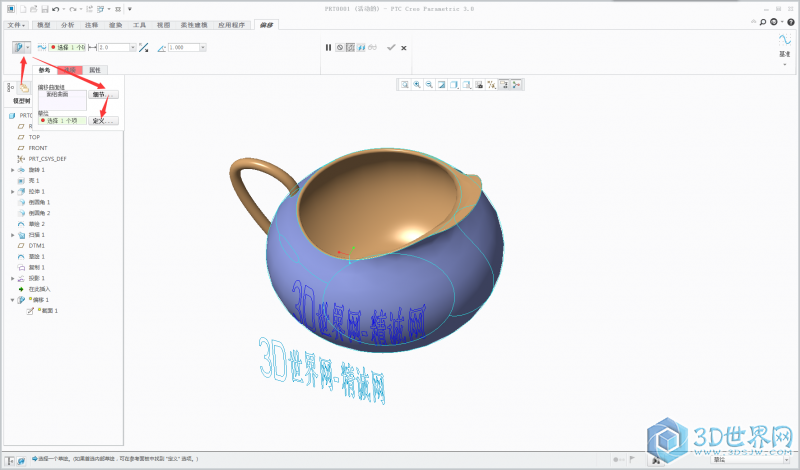The image size is (800, 470).
Task: Toggle annotation display icon in graphics toolbar
Action: (x=504, y=85)
